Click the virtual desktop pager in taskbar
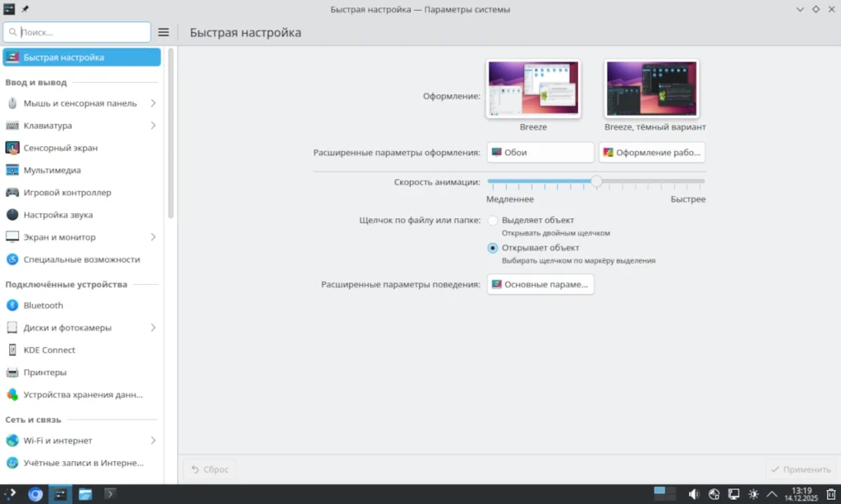This screenshot has width=841, height=504. tap(664, 494)
